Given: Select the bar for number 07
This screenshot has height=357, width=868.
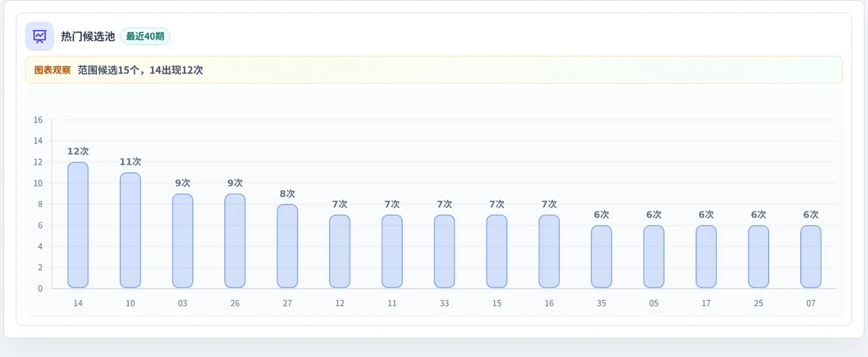Looking at the screenshot, I should coord(811,257).
